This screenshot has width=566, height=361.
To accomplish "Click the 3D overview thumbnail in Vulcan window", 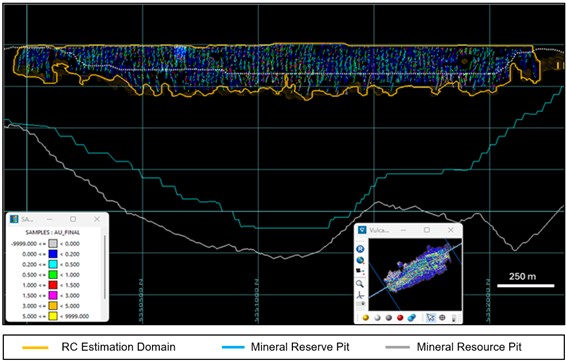I will coord(414,274).
